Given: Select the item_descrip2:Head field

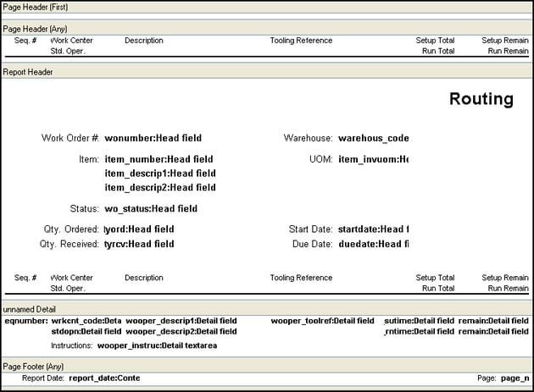Looking at the screenshot, I should tap(160, 187).
